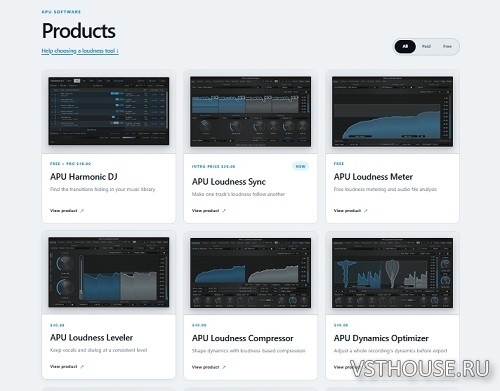Open the Help choosing a loudness tool link
The image size is (500, 391).
pyautogui.click(x=80, y=51)
